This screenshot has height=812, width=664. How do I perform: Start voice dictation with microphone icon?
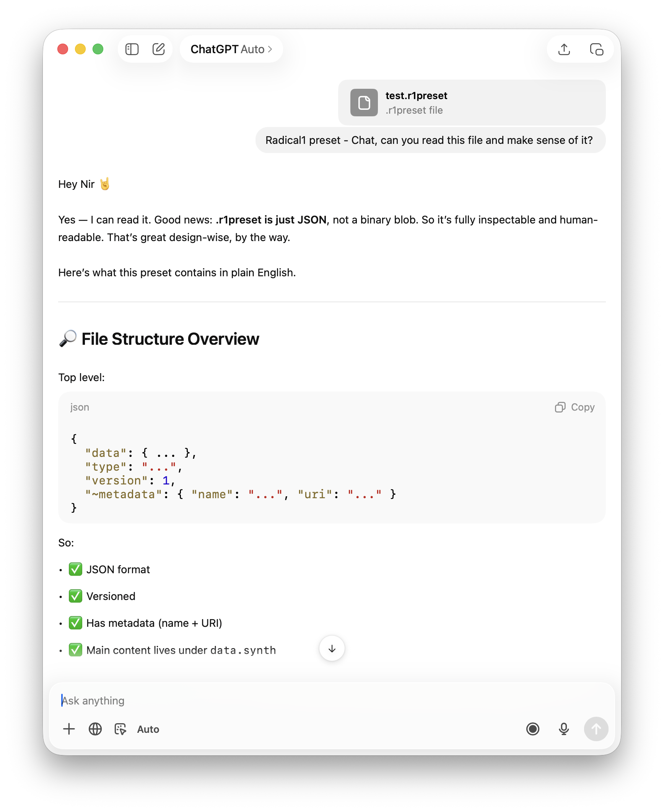(563, 729)
